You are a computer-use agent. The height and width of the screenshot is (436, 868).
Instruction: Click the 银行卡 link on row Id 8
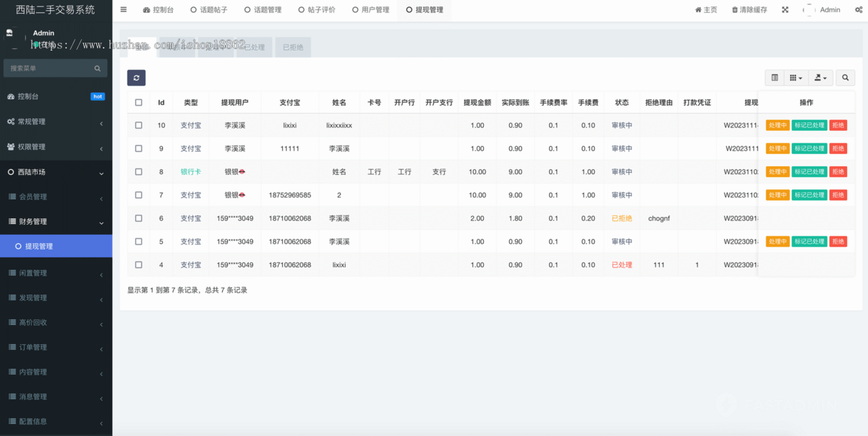[190, 171]
